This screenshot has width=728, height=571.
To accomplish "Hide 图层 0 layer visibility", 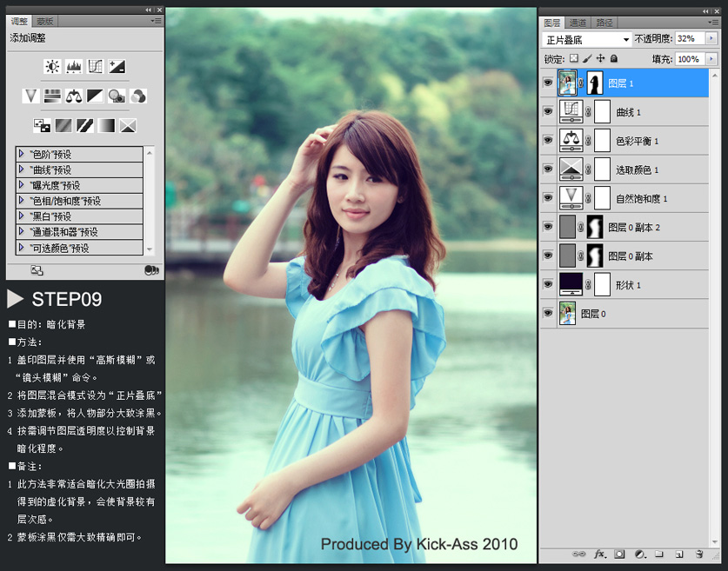I will (x=548, y=313).
